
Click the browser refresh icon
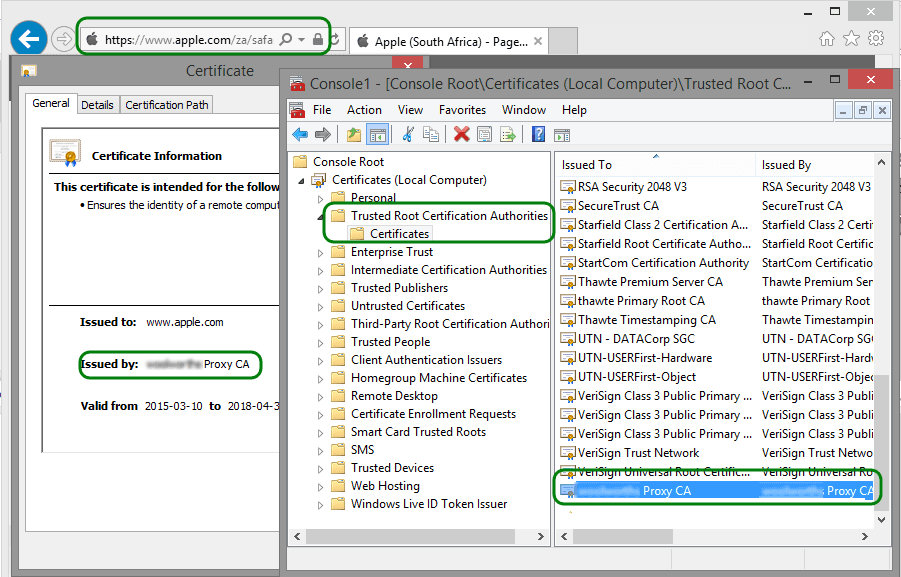(x=335, y=39)
